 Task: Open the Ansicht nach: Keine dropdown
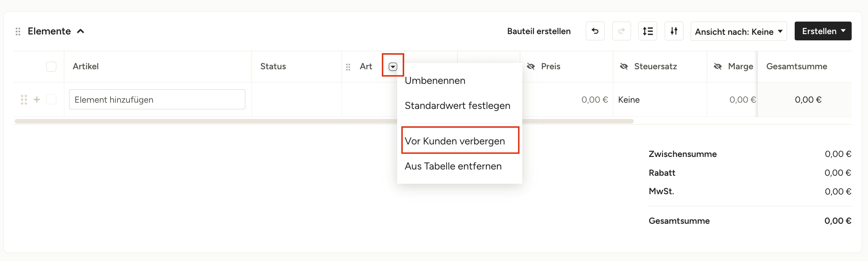[x=739, y=31]
